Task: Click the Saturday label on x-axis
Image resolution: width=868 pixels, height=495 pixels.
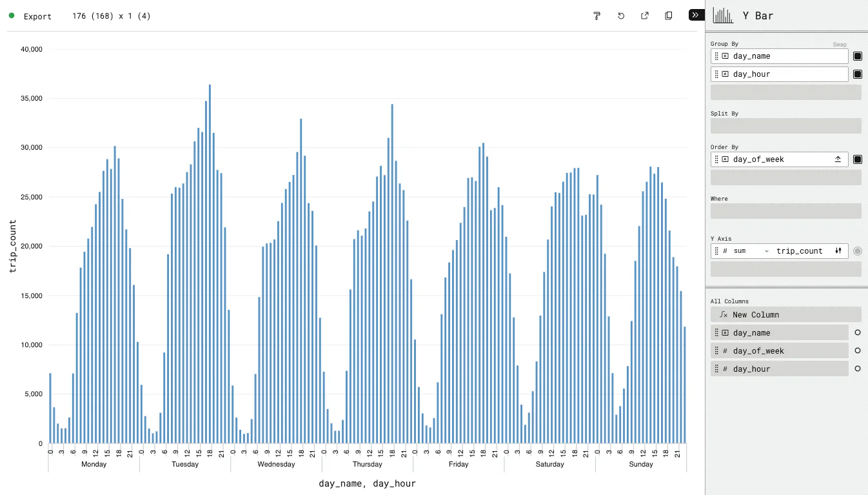Action: tap(549, 464)
